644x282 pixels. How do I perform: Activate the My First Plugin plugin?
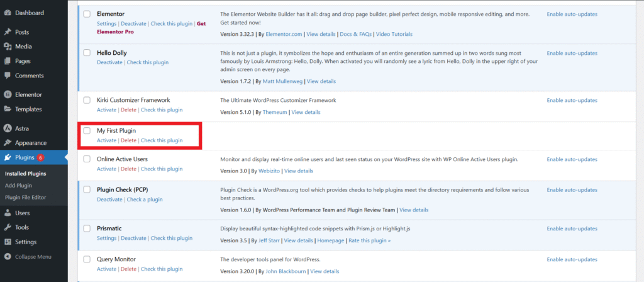click(x=106, y=140)
